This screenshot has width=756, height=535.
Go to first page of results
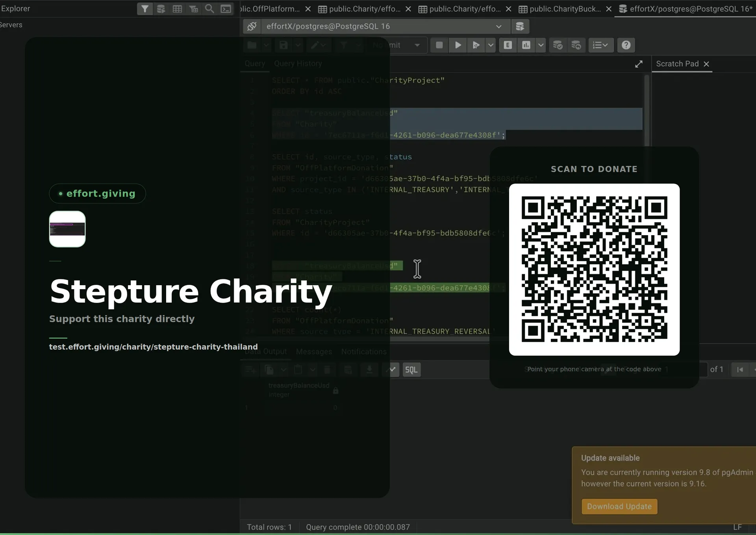coord(740,370)
